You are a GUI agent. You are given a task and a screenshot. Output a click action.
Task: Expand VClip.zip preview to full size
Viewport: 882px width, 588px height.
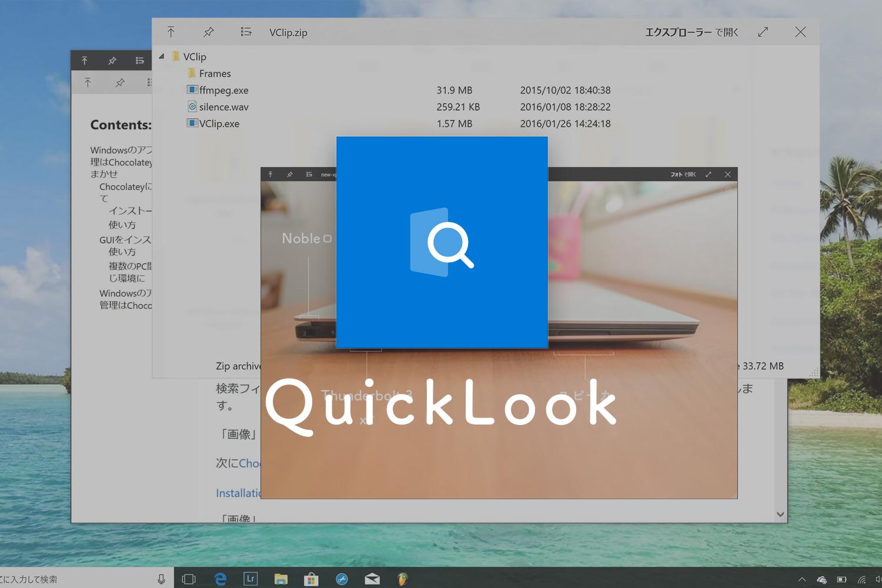pos(763,32)
